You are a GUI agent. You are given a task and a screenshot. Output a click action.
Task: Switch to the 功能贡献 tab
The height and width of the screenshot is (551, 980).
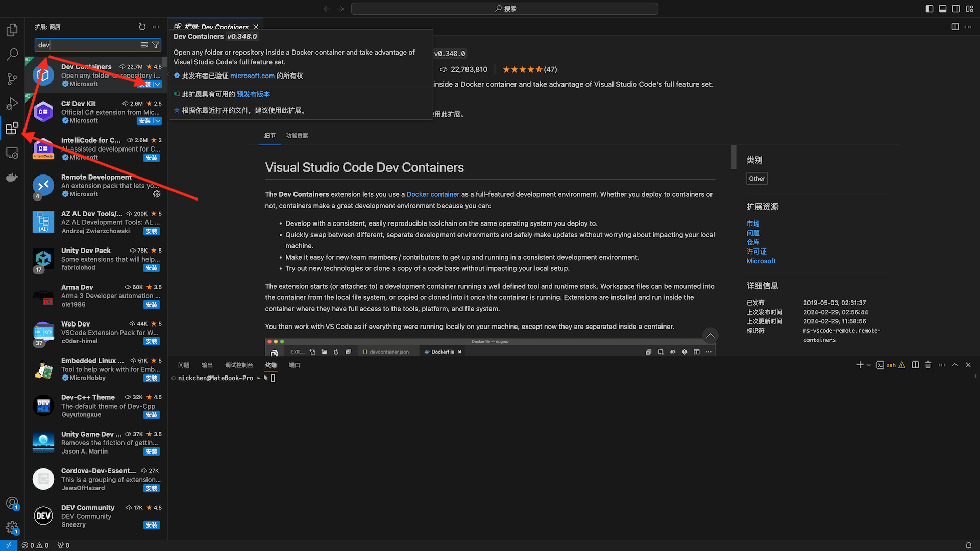coord(297,136)
